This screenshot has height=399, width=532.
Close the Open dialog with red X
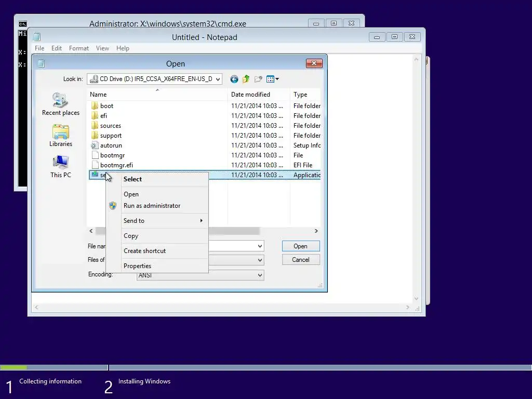[314, 63]
